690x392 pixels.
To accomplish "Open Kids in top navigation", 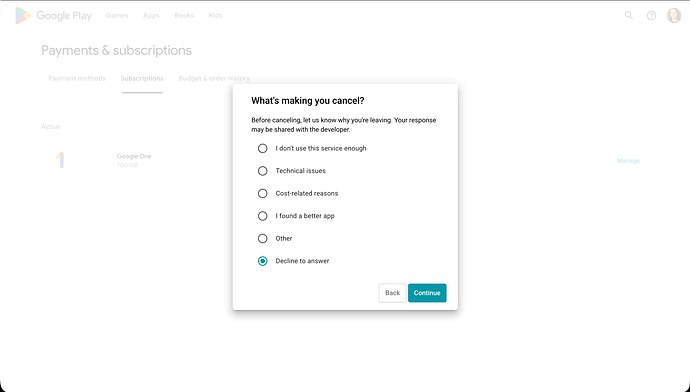I will tap(215, 15).
